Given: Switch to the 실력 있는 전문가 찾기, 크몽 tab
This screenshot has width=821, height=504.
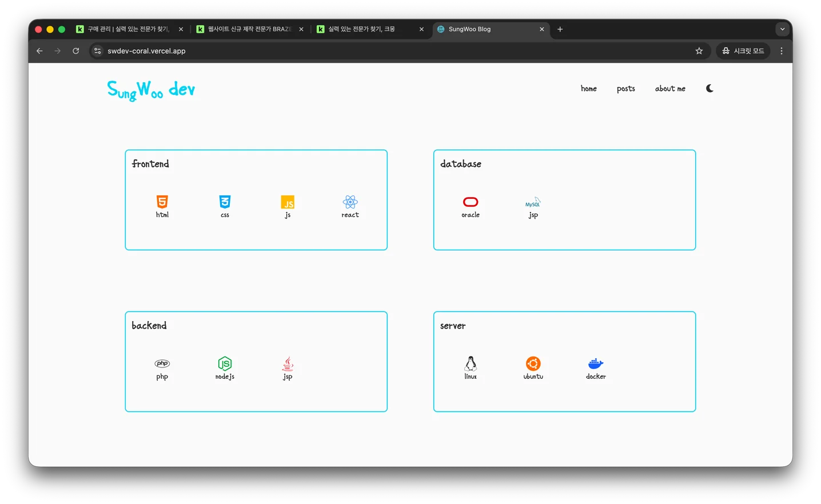Looking at the screenshot, I should click(x=370, y=29).
